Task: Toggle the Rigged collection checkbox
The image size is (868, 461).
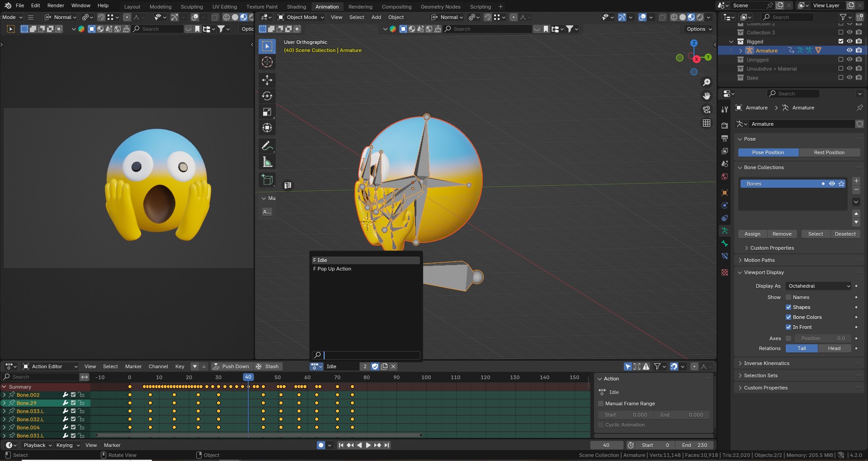Action: [841, 41]
